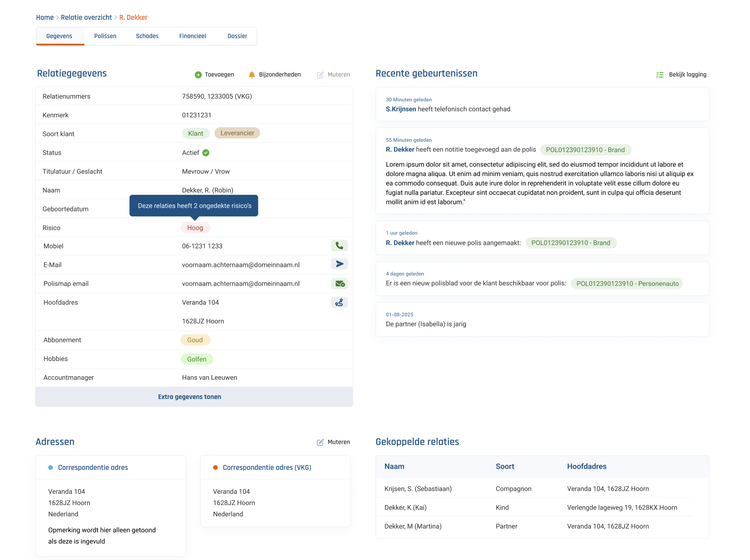Click the send email arrow icon
This screenshot has height=560, width=750.
(x=339, y=264)
